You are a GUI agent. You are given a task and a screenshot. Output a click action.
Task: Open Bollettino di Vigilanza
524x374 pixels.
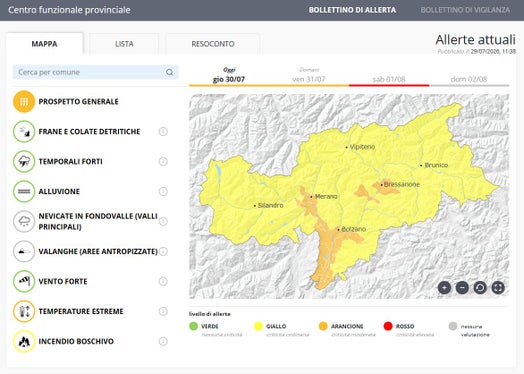coord(465,10)
